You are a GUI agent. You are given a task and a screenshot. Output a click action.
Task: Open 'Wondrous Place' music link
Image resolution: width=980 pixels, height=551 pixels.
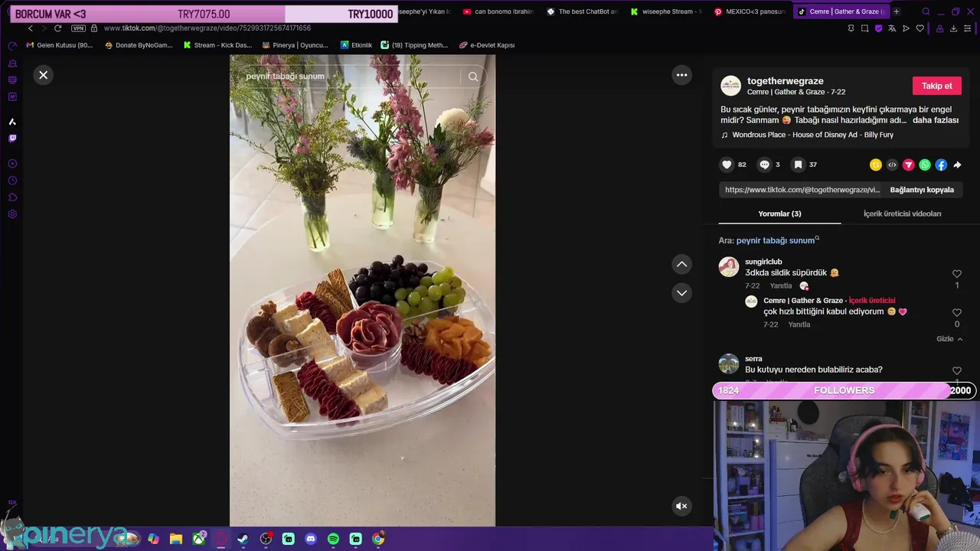pos(812,135)
